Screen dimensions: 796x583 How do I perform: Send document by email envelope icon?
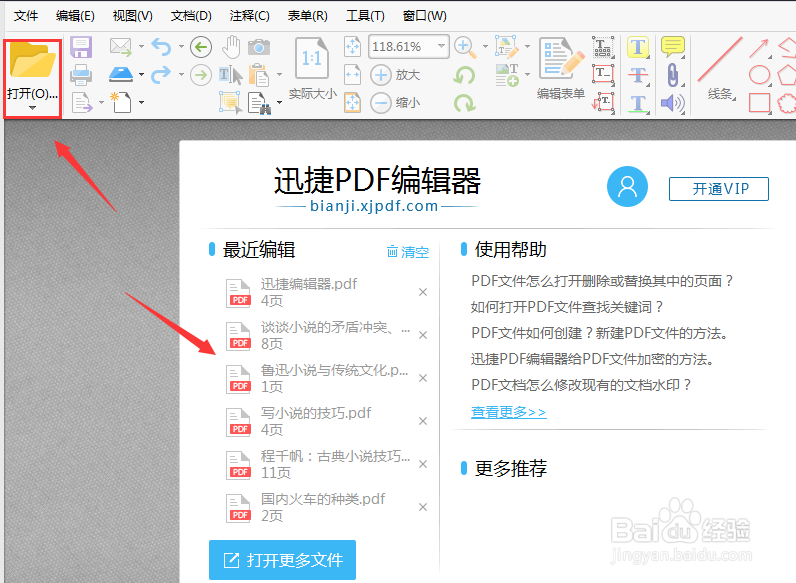pyautogui.click(x=121, y=47)
